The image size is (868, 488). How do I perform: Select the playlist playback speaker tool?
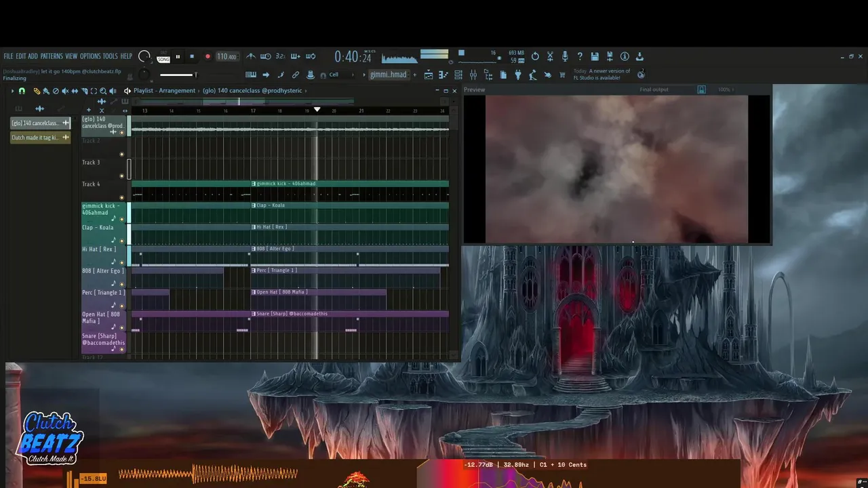[x=113, y=91]
